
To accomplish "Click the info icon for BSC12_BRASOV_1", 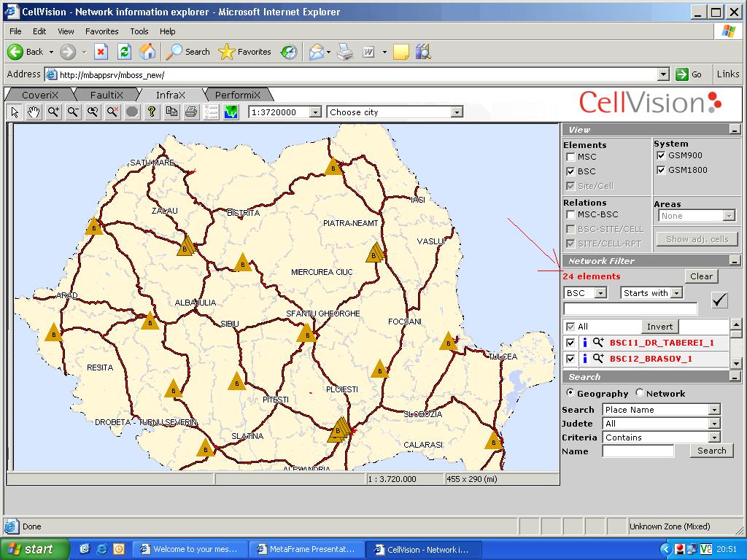I will coord(584,358).
